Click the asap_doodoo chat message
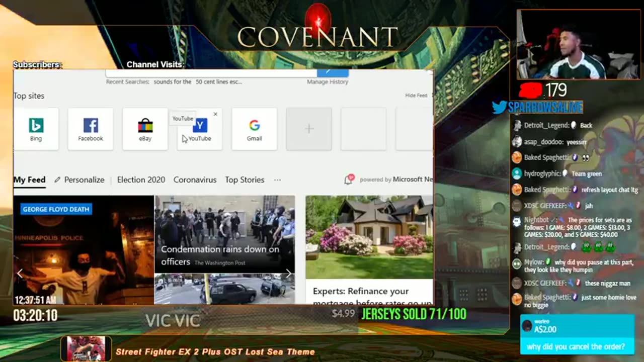The height and width of the screenshot is (362, 644). pos(549,142)
